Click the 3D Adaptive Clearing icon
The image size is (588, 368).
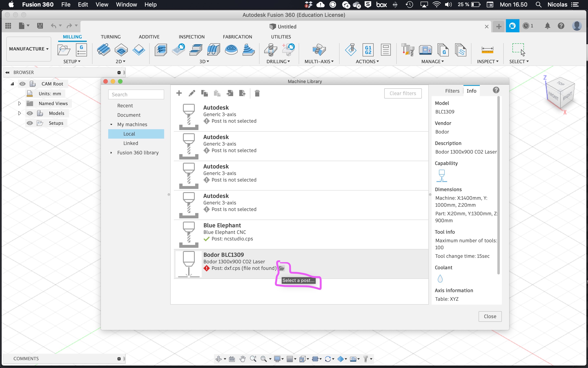coord(161,50)
